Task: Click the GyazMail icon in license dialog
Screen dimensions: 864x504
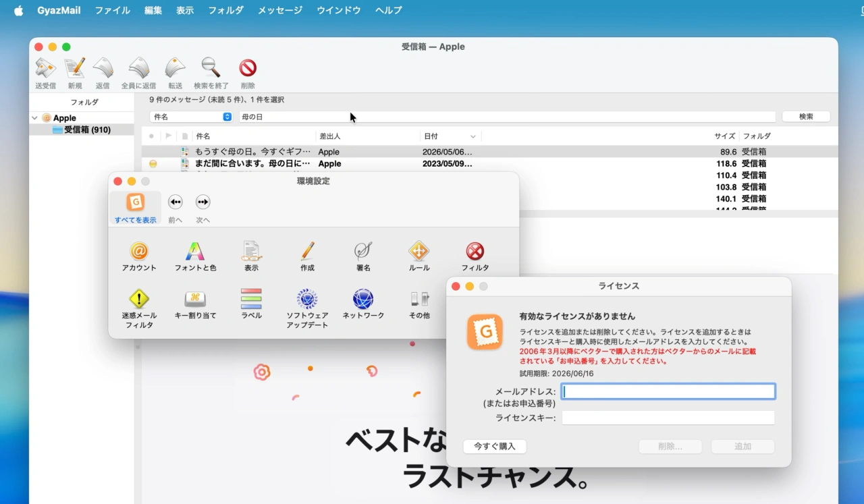Action: 485,332
